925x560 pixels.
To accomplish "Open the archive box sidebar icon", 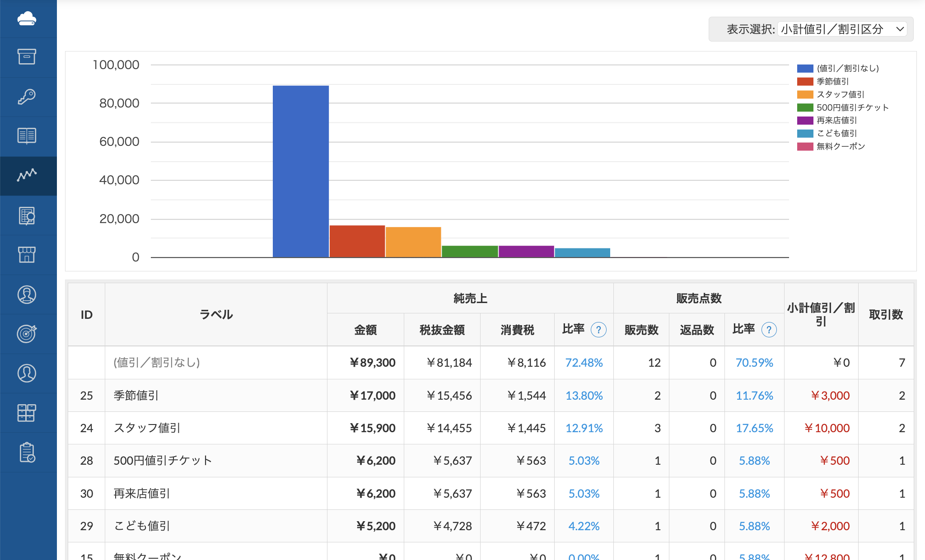I will [x=27, y=57].
